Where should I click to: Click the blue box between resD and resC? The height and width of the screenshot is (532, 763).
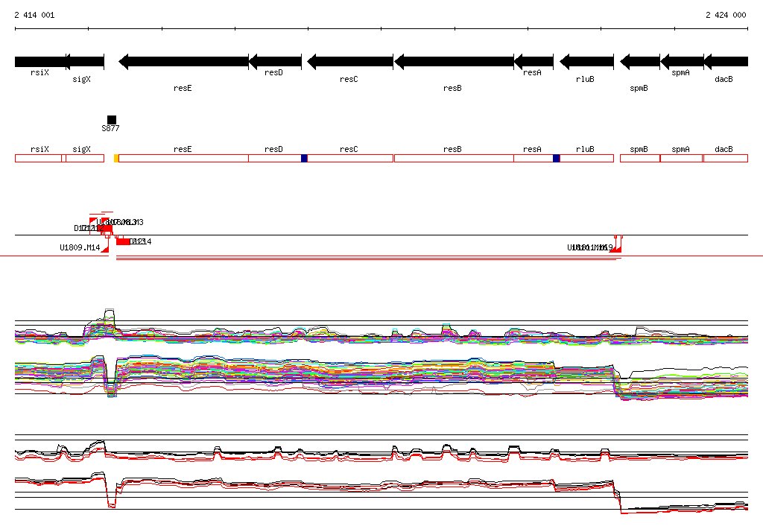point(304,158)
